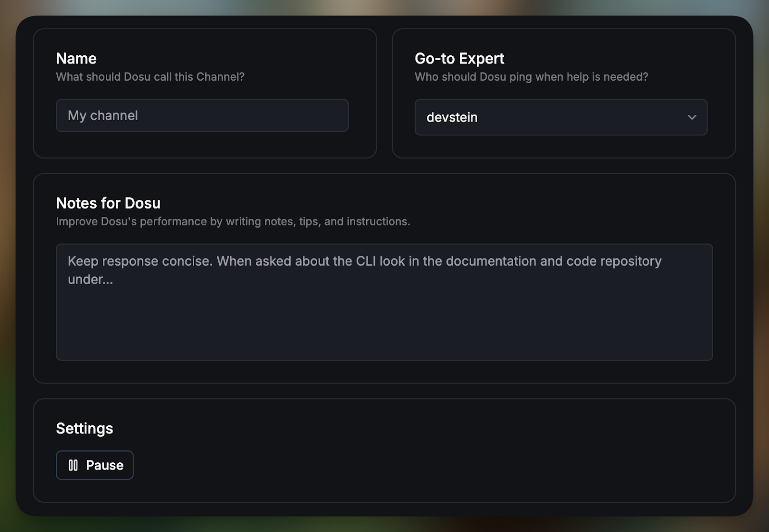Click the 'Settings' heading

coord(85,429)
